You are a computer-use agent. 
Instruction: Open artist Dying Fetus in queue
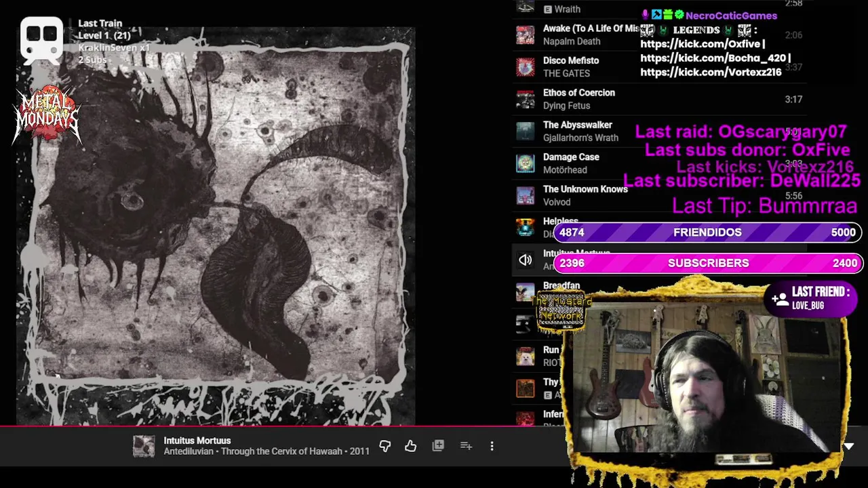(x=566, y=106)
